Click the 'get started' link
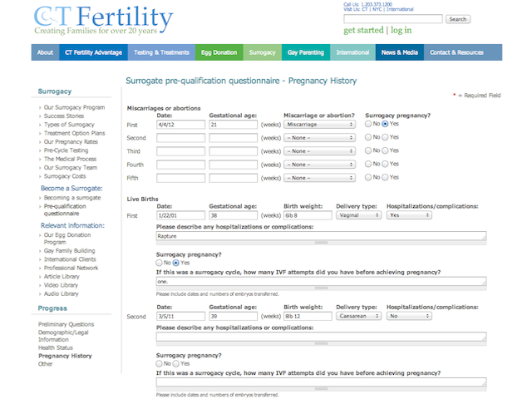Viewport: 532px width, 399px height. tap(363, 31)
